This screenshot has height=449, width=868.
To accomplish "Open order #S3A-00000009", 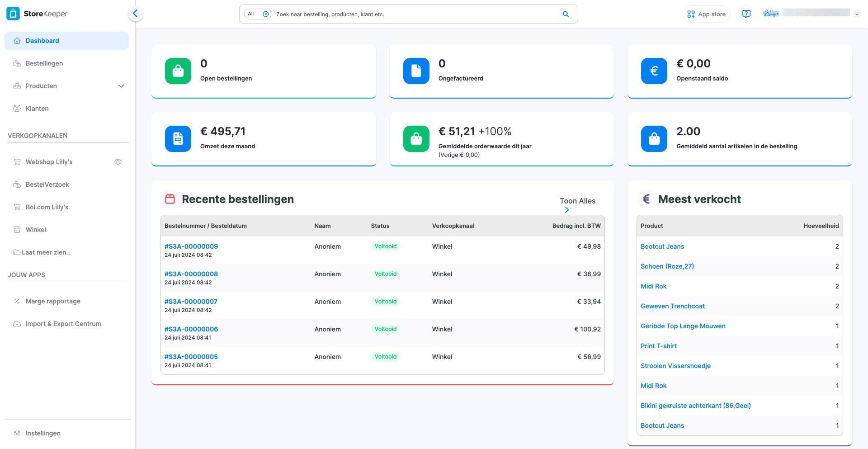I will (x=191, y=246).
